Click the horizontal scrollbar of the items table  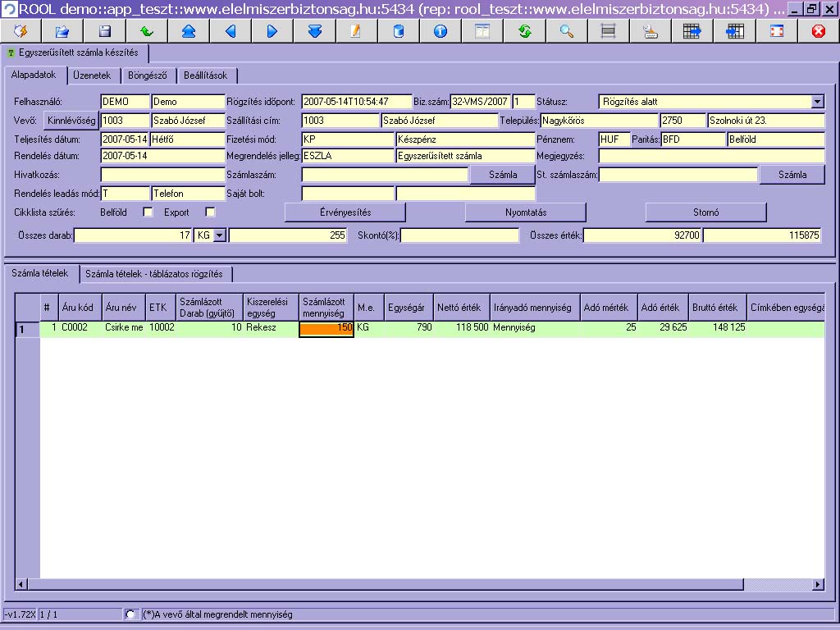point(410,584)
